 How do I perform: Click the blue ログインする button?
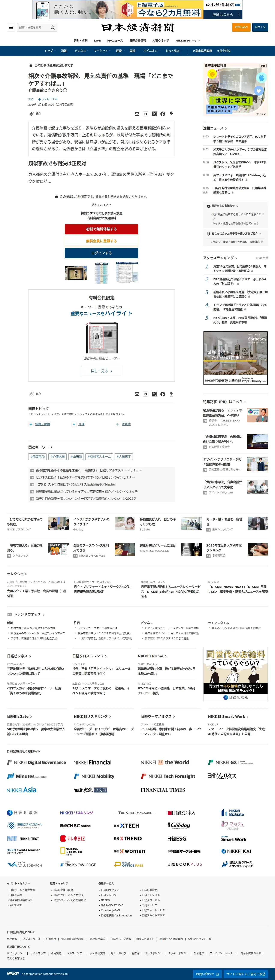(101, 253)
